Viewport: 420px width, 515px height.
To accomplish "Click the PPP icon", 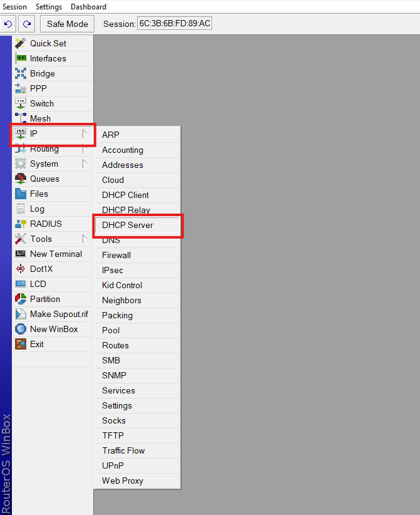I will point(21,88).
